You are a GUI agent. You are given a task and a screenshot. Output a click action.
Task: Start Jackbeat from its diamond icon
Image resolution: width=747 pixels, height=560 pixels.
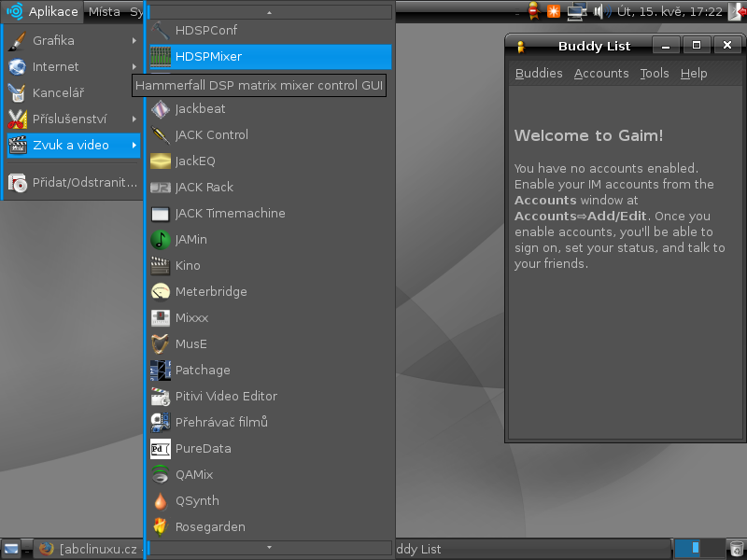161,109
